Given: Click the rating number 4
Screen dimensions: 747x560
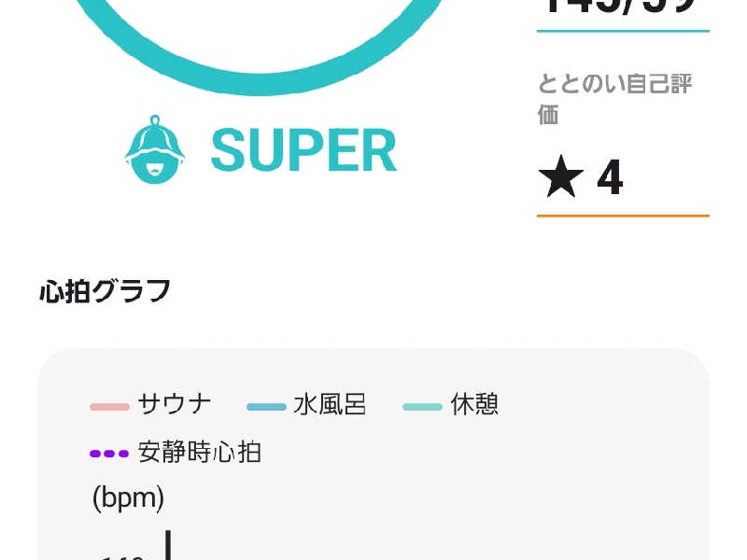Looking at the screenshot, I should point(610,177).
